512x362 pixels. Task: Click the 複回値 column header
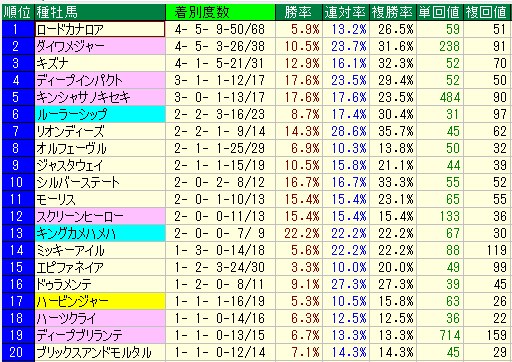pos(487,12)
